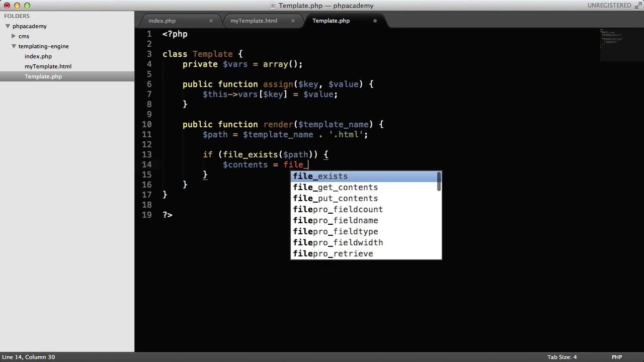Click line number 10 in gutter
Image resolution: width=644 pixels, height=362 pixels.
click(x=146, y=124)
